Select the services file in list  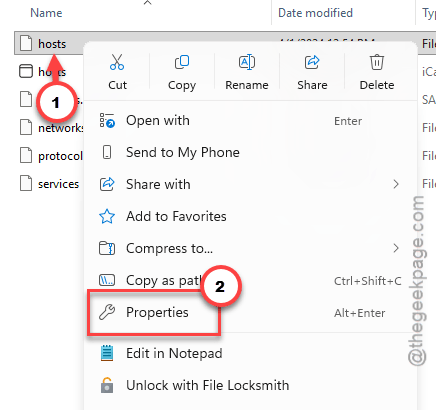(x=50, y=184)
